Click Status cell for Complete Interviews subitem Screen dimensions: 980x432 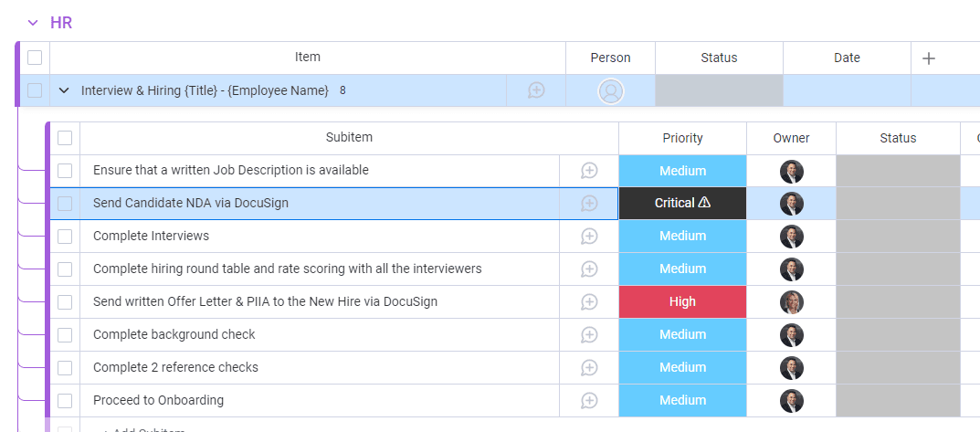point(898,236)
